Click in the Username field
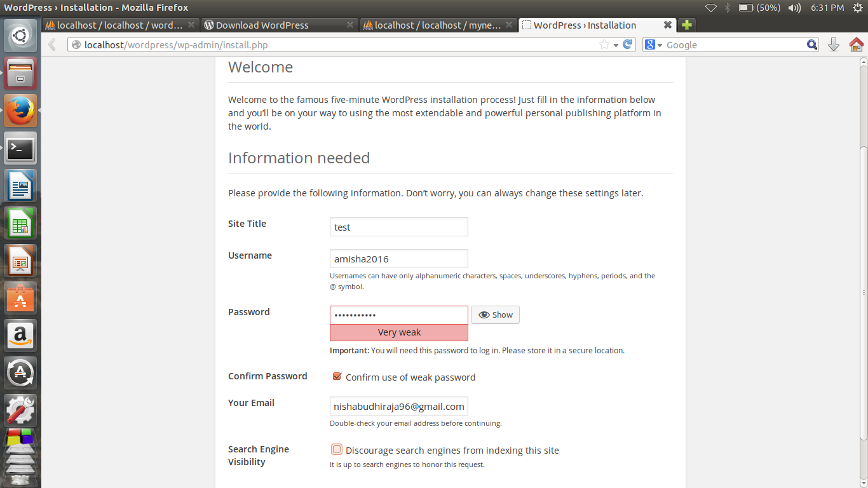Viewport: 868px width, 488px height. (x=399, y=259)
